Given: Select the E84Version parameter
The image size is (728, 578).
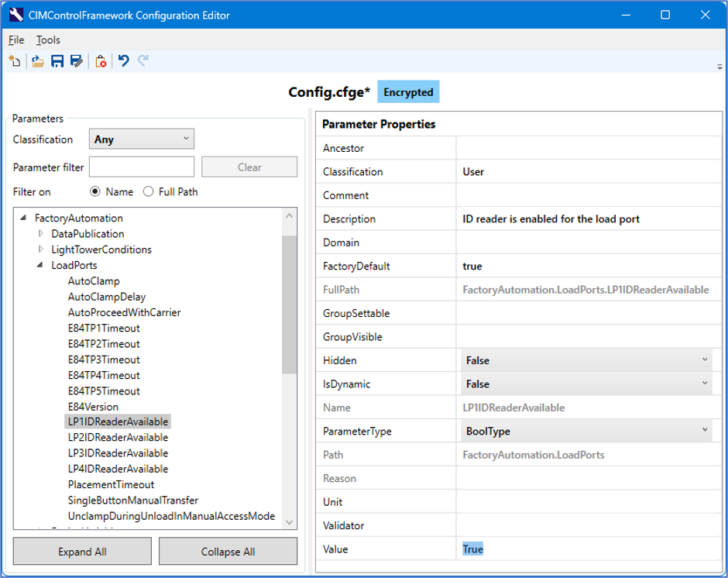Looking at the screenshot, I should tap(93, 407).
